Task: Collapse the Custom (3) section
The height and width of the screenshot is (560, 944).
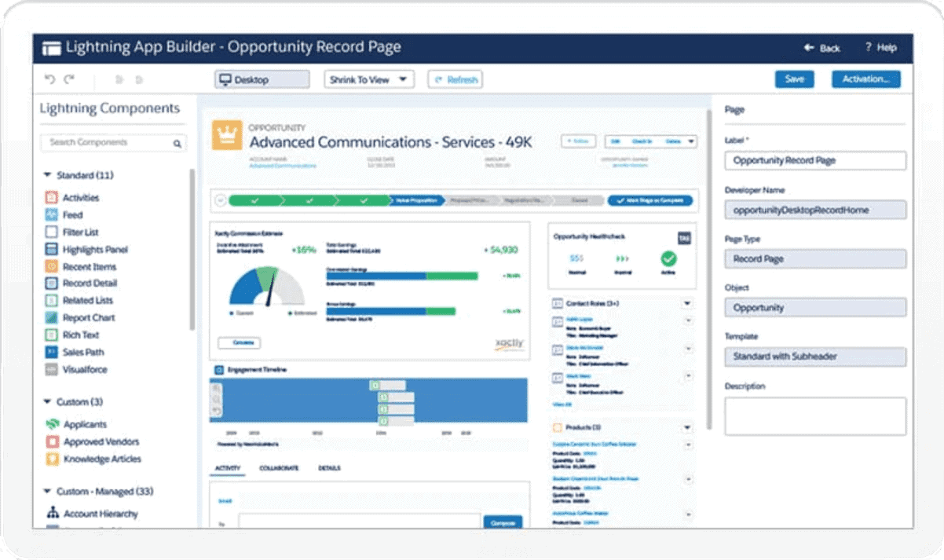Action: tap(48, 402)
